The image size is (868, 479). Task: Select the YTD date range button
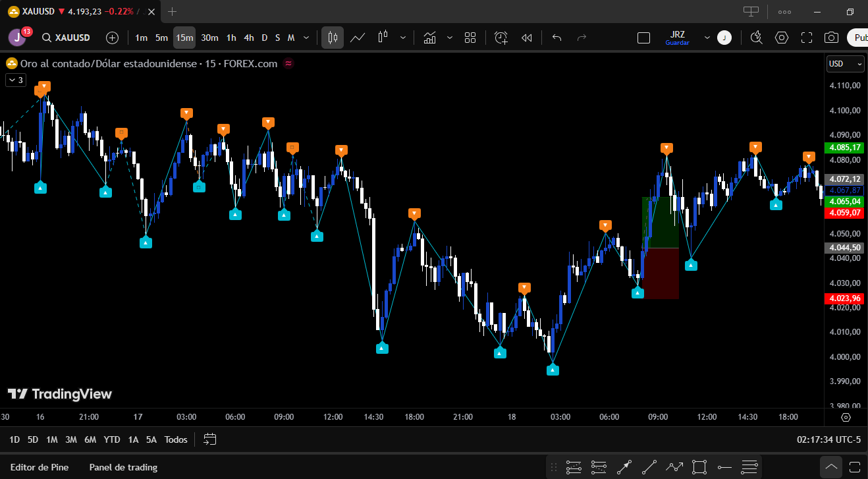112,439
